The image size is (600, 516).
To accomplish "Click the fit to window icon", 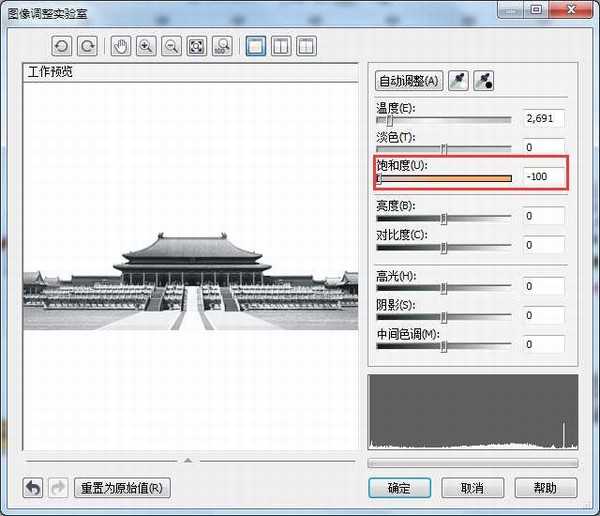I will 197,46.
